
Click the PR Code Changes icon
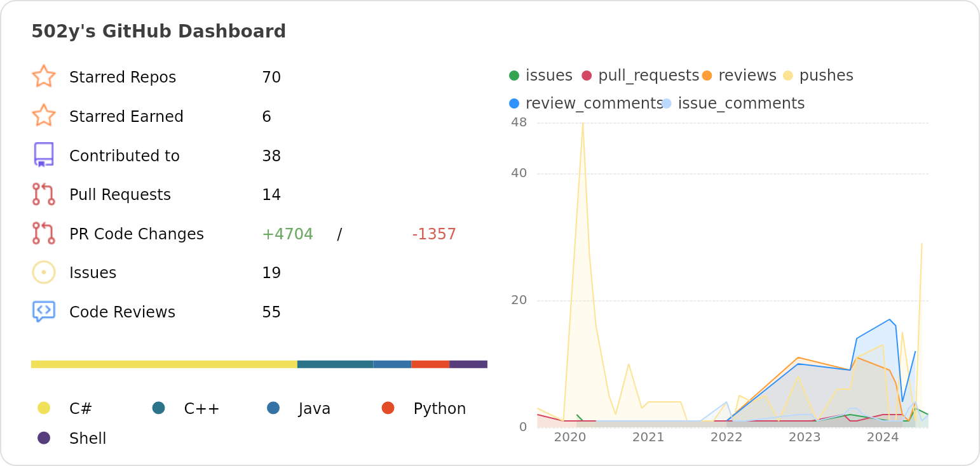point(44,233)
